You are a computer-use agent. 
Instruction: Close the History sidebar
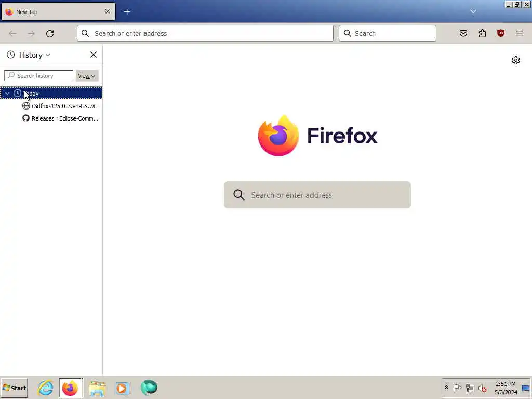coord(94,55)
